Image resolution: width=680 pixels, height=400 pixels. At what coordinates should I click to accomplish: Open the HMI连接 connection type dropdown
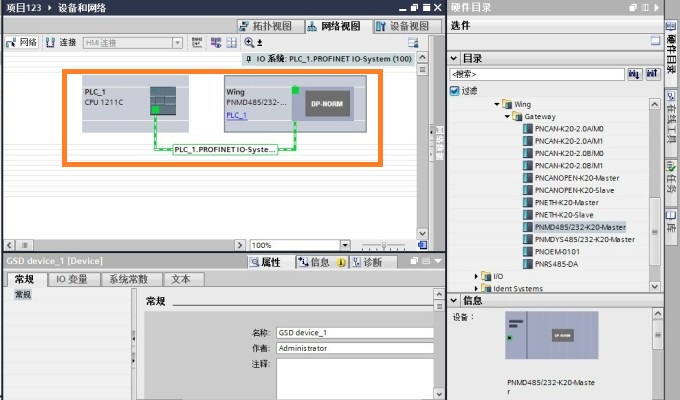click(177, 43)
